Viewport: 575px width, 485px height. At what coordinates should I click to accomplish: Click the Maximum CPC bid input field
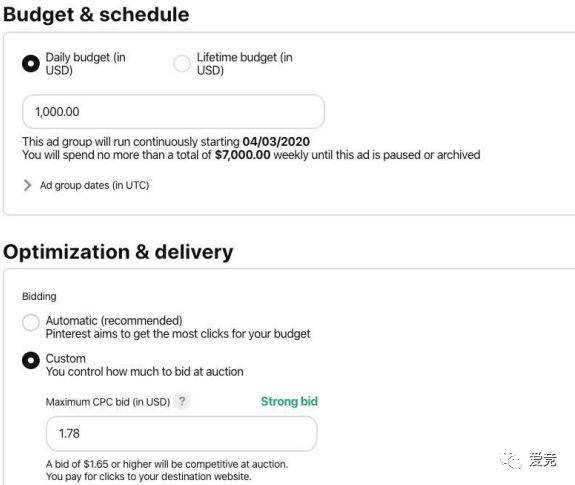click(182, 433)
